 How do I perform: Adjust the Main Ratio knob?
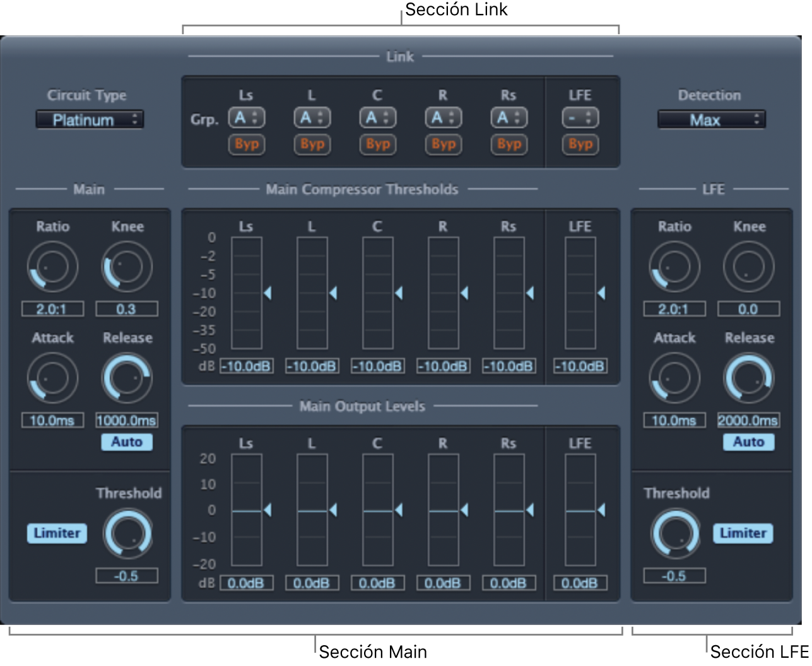tap(52, 266)
